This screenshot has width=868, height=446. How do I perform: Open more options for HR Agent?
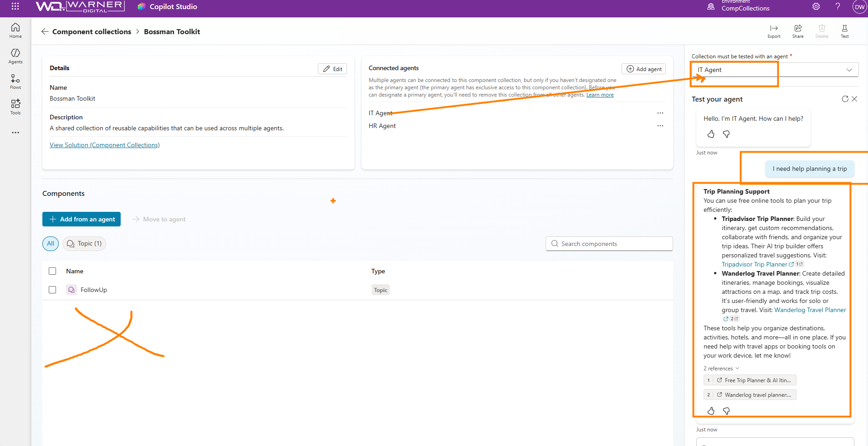pyautogui.click(x=660, y=126)
